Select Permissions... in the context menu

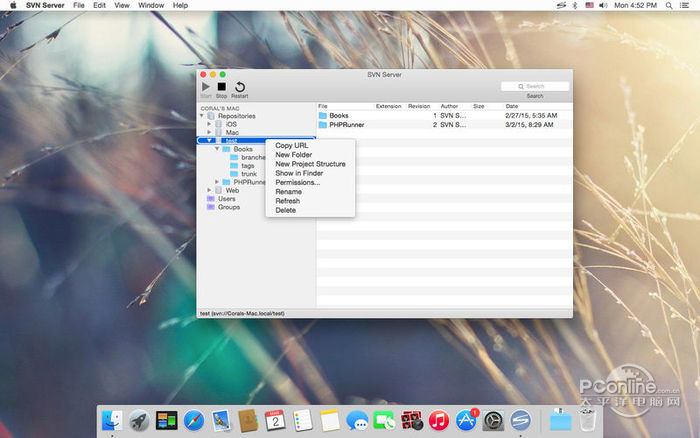[x=298, y=183]
